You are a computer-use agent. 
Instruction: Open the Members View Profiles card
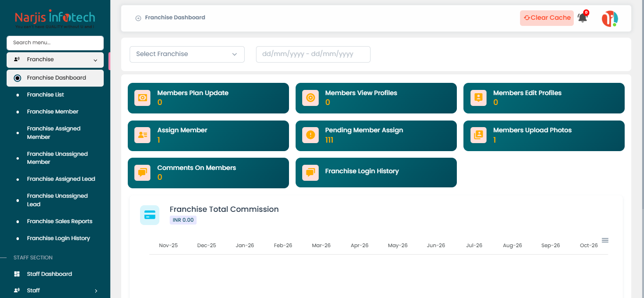tap(376, 98)
